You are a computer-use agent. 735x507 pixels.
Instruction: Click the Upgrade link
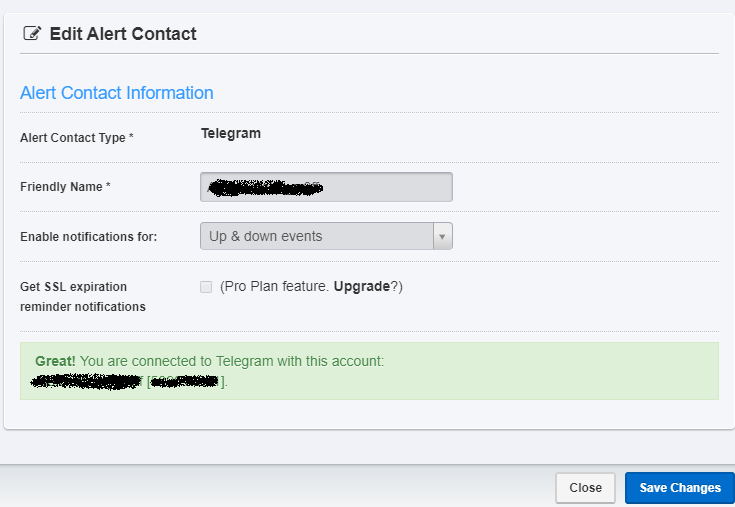(x=361, y=287)
